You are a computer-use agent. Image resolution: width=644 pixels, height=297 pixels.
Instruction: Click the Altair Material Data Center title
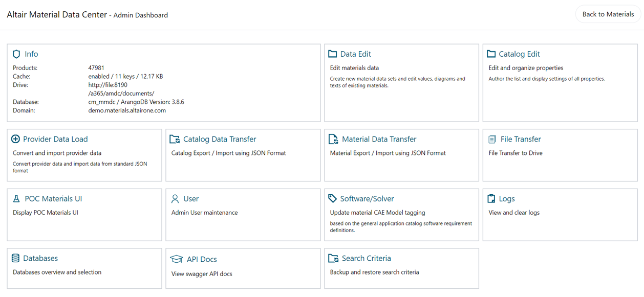pos(57,15)
